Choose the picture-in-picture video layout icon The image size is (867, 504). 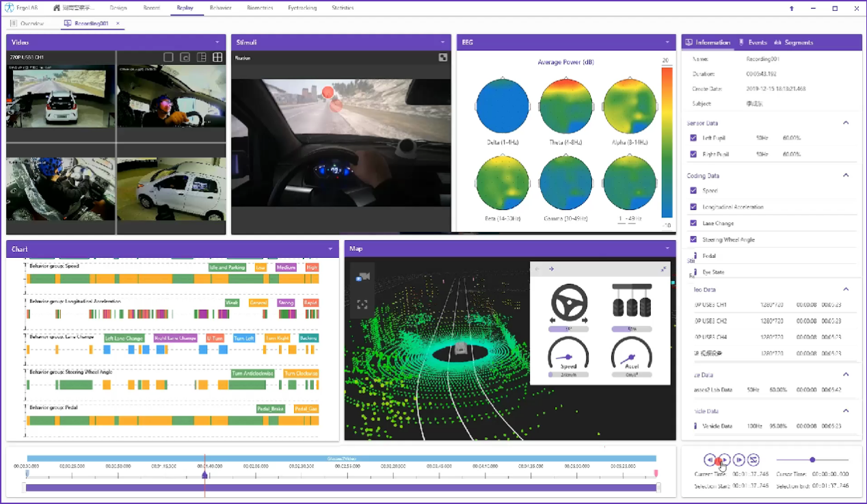(185, 57)
